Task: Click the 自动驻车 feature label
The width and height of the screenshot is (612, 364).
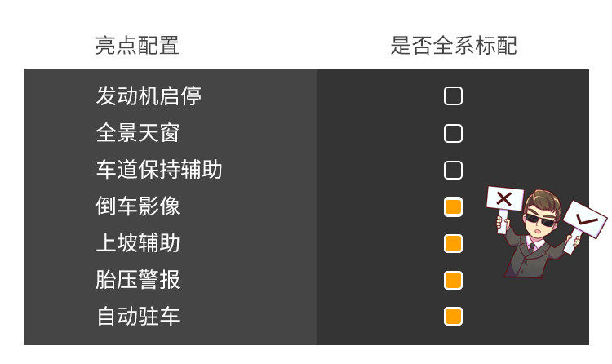Action: tap(137, 316)
